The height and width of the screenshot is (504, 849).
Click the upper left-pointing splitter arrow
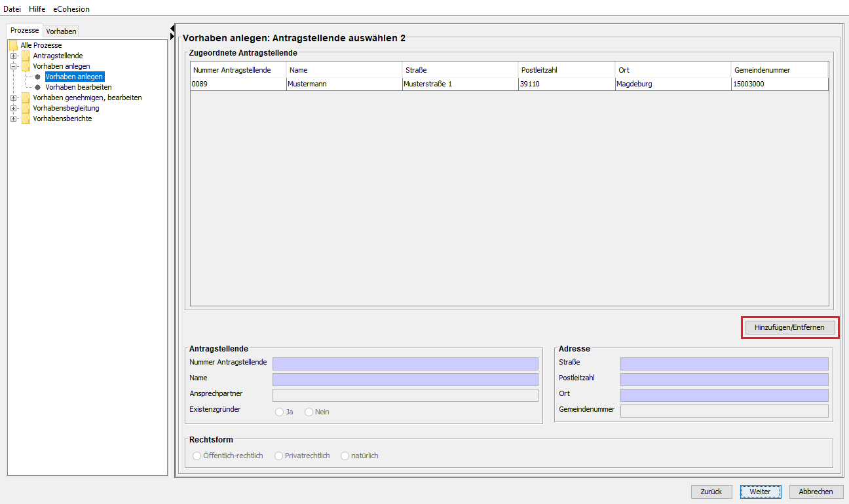point(172,27)
